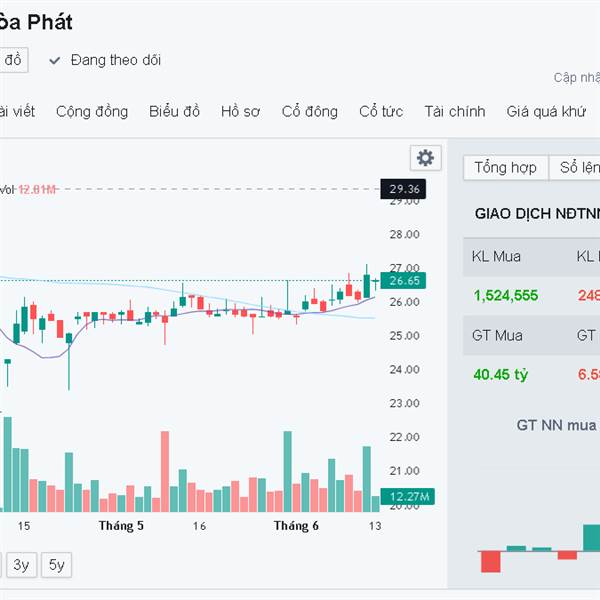Click the volume label 12.27M
This screenshot has width=600, height=600.
coord(408,497)
